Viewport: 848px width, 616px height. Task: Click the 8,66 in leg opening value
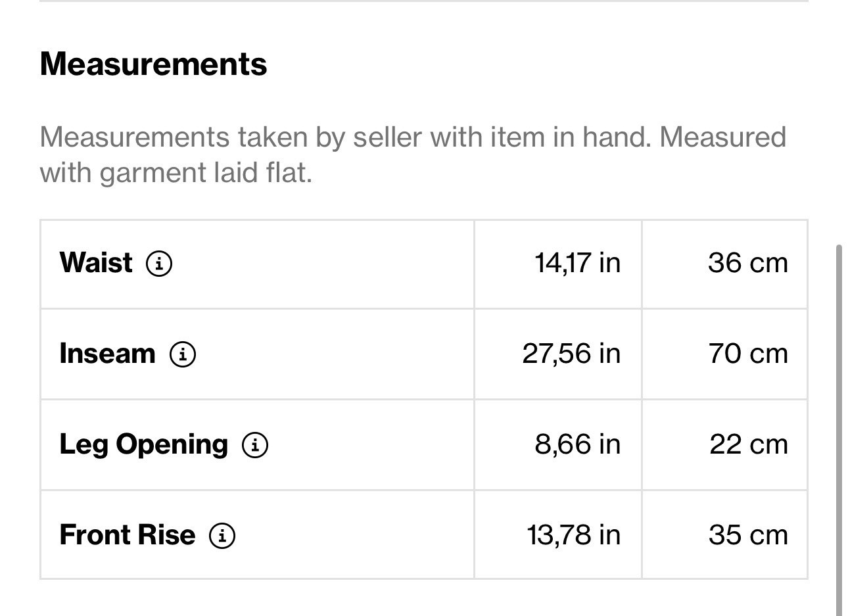click(x=577, y=444)
